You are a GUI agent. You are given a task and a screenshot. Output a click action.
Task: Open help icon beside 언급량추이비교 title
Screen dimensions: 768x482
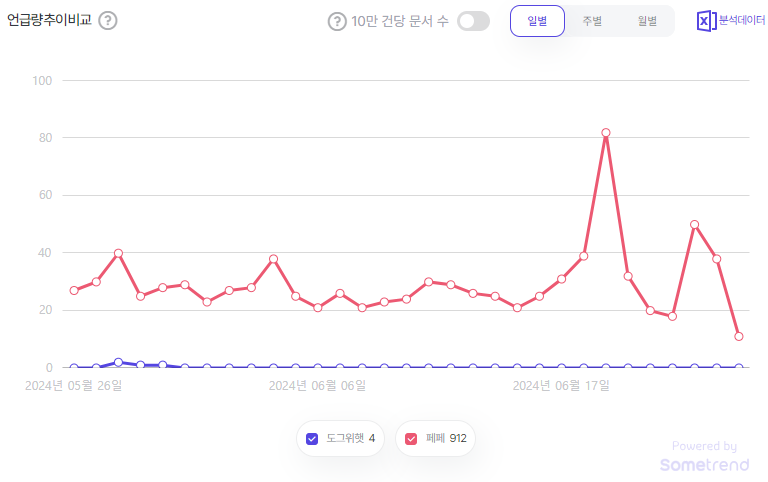click(108, 21)
